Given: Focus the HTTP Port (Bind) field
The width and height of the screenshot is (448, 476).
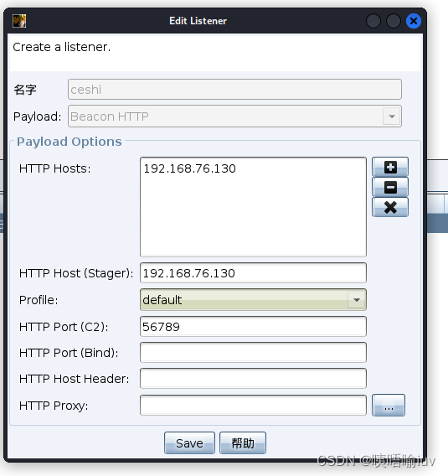Looking at the screenshot, I should [253, 353].
